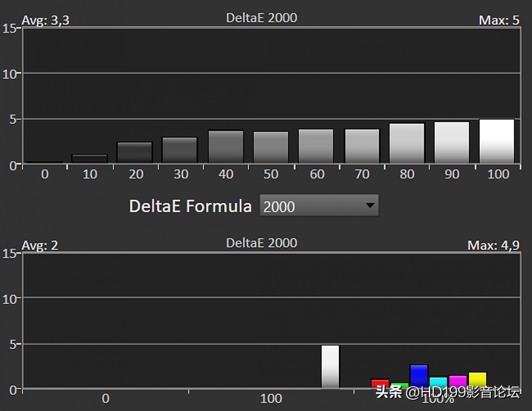Click the Max: 4,9 label on lower chart
Viewport: 532px width, 411px height.
click(493, 245)
